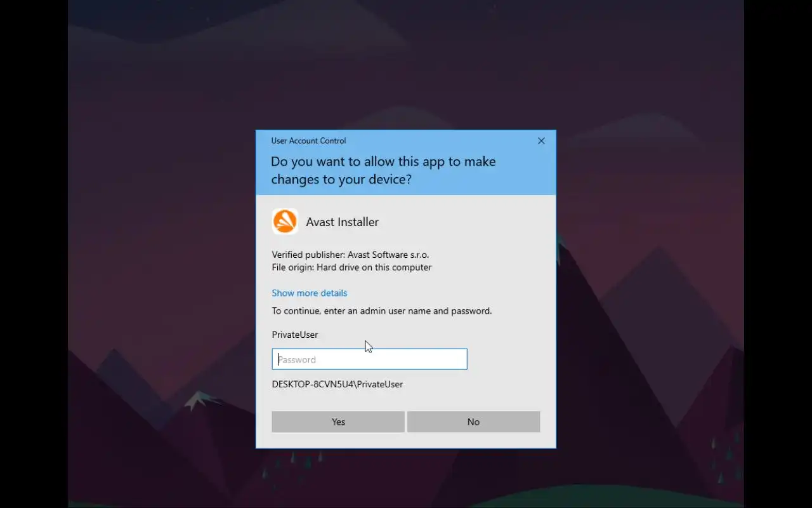Click the File origin Hard drive line

click(351, 267)
